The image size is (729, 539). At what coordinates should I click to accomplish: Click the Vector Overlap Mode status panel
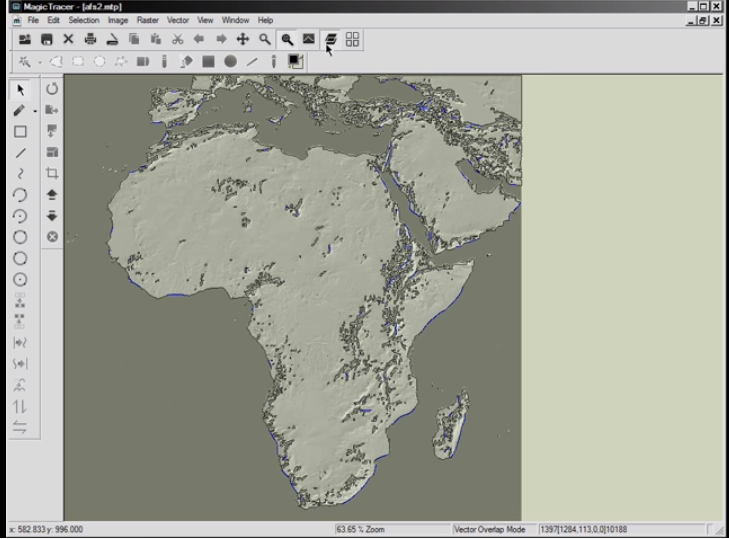(x=493, y=529)
